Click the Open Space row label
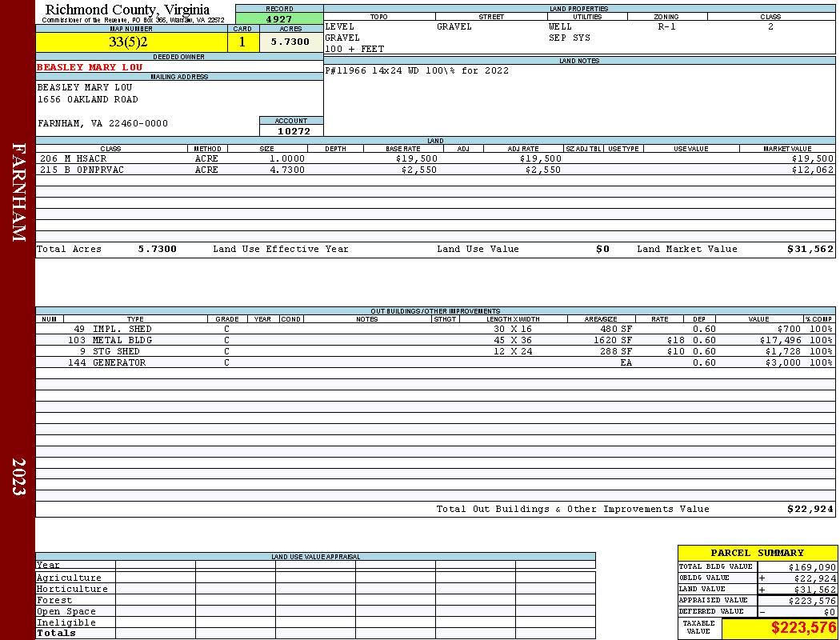 tap(66, 612)
